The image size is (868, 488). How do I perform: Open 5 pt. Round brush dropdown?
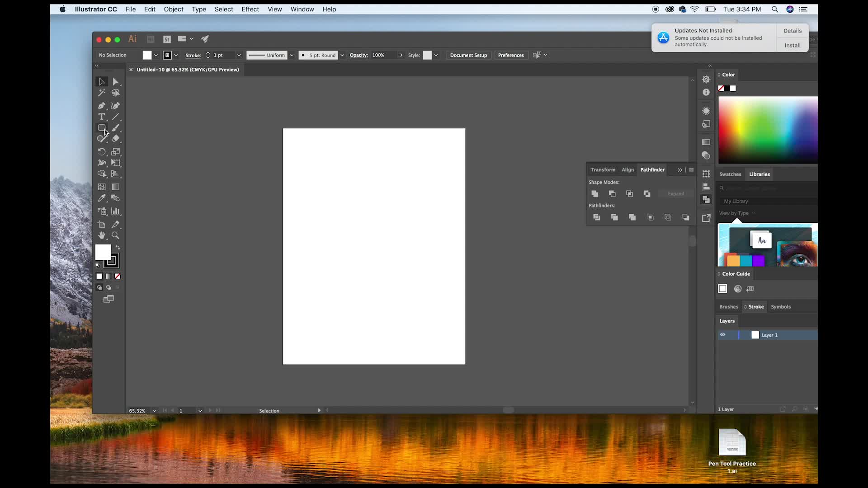pos(342,55)
